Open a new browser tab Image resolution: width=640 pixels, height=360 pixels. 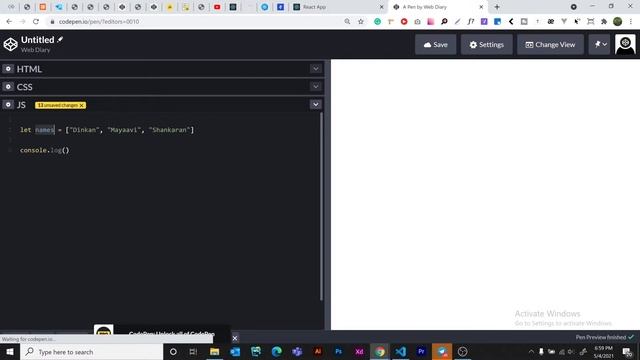(497, 7)
